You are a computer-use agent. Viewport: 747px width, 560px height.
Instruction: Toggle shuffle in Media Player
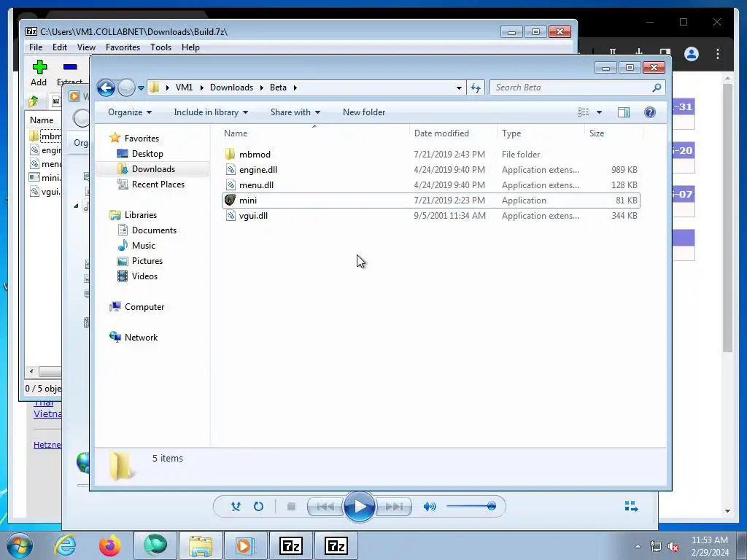point(236,507)
